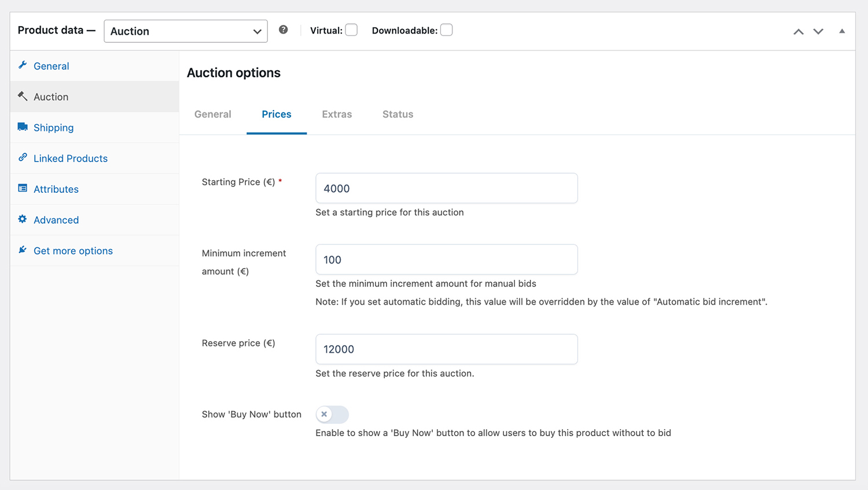The image size is (868, 490).
Task: Click the Attributes list icon
Action: (23, 188)
